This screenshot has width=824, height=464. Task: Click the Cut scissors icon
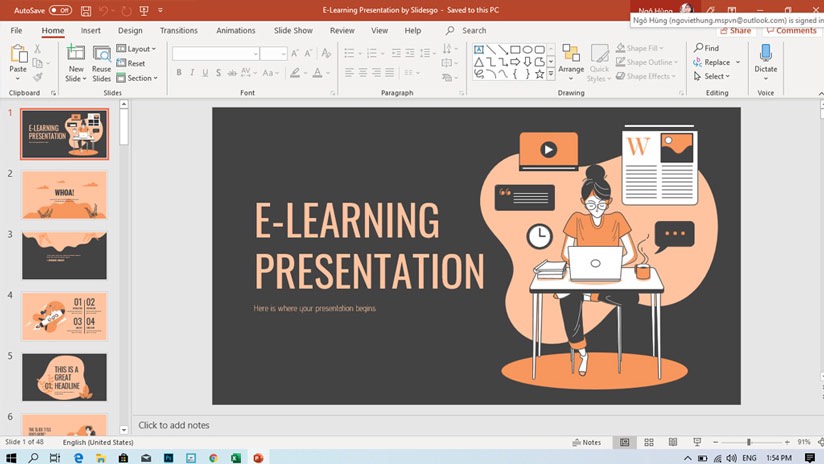tap(37, 49)
